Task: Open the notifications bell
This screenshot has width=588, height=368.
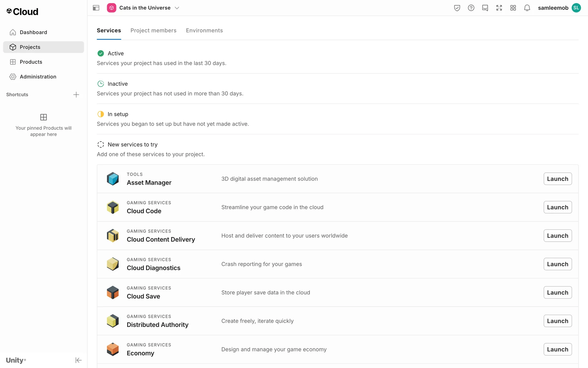Action: coord(527,8)
